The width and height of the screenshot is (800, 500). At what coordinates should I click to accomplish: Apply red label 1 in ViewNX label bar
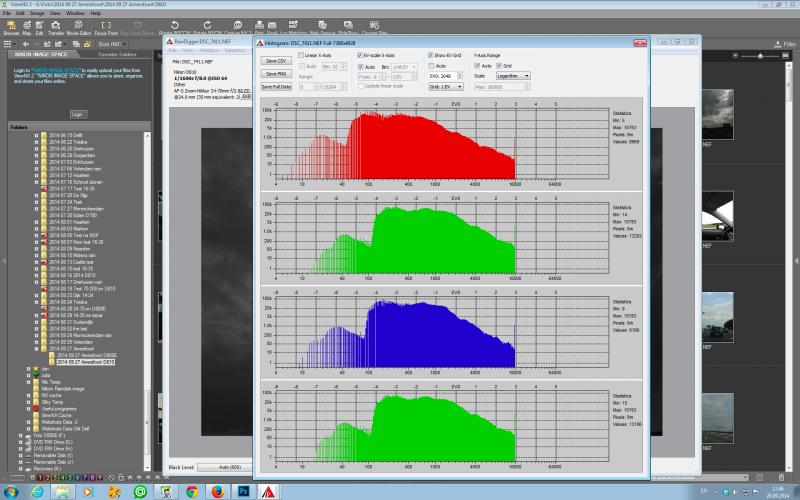coord(40,478)
